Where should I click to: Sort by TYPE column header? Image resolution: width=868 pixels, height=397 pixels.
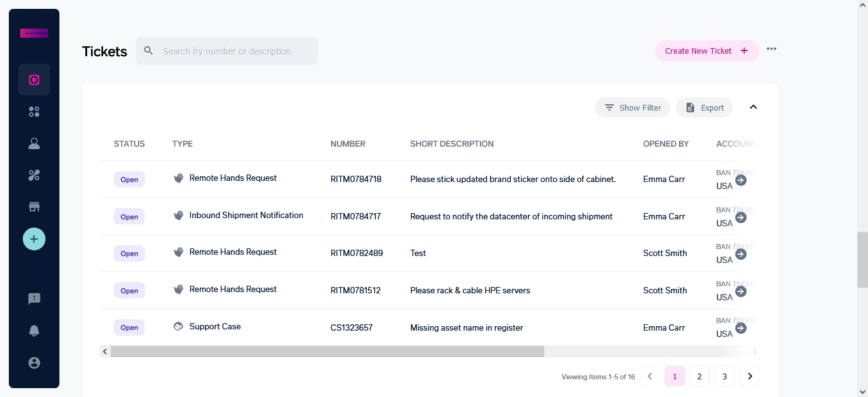tap(182, 144)
